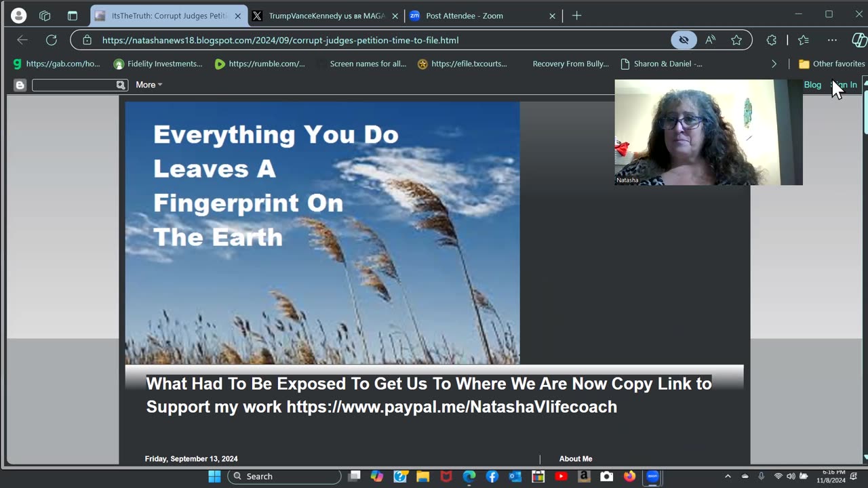
Task: Open the browser Extensions icon
Action: point(771,40)
